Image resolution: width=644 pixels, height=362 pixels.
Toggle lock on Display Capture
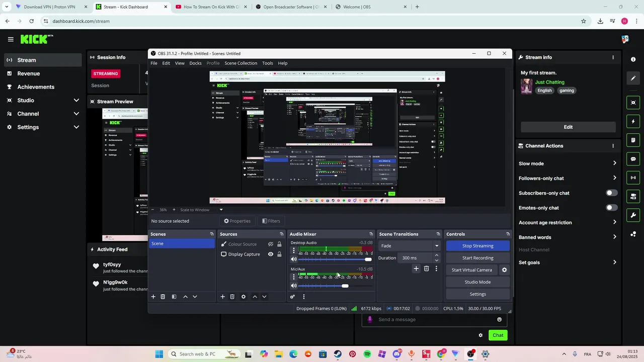[279, 254]
